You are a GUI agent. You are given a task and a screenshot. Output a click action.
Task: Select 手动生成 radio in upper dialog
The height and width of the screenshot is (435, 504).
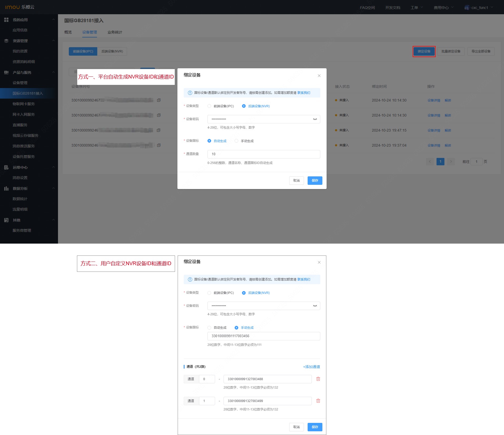(236, 141)
